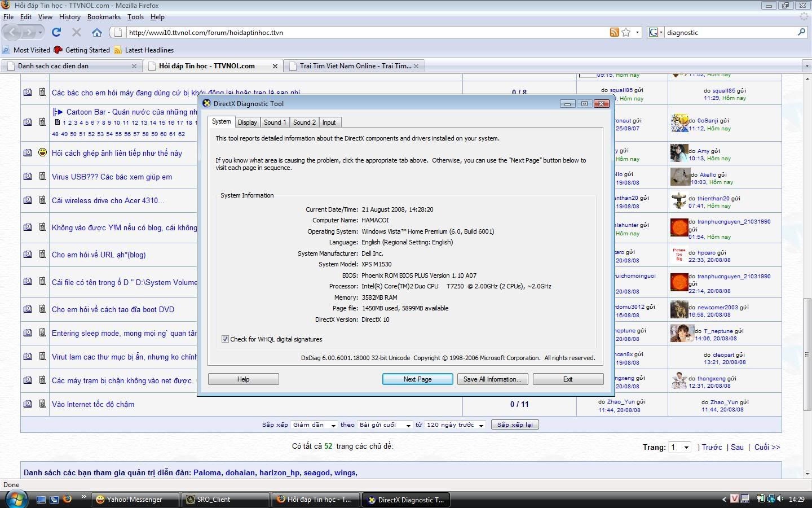Click T_neptune's avatar thumbnail
The width and height of the screenshot is (812, 508).
coord(682,333)
